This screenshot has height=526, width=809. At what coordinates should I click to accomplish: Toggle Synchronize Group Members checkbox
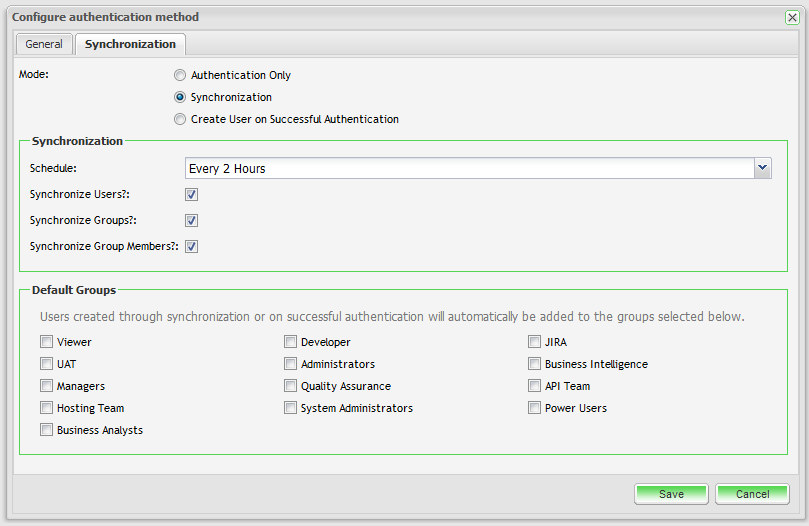[192, 247]
